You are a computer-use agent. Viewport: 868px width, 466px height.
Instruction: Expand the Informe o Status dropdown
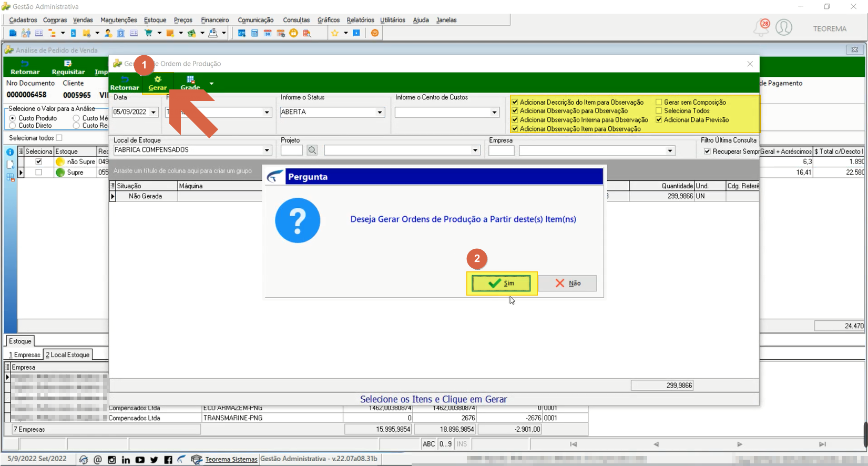click(380, 112)
